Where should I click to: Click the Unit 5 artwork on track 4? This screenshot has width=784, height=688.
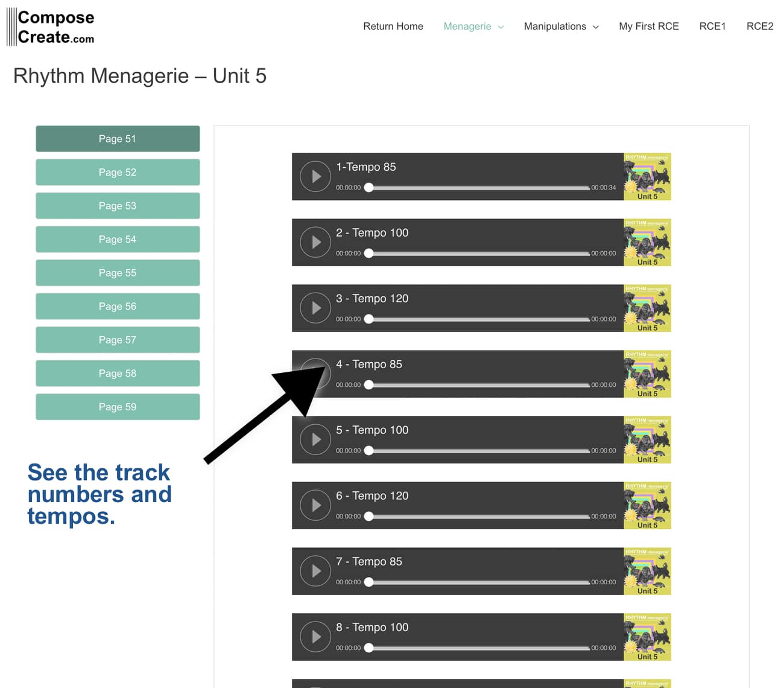[x=646, y=374]
